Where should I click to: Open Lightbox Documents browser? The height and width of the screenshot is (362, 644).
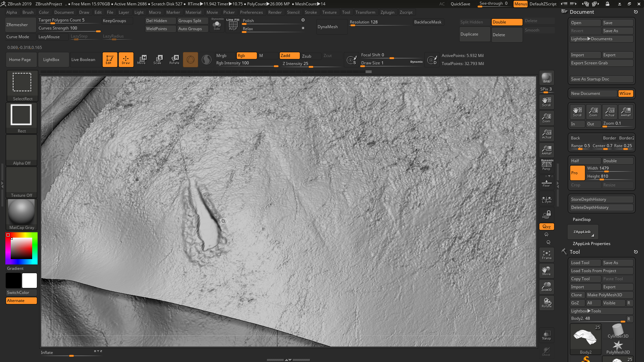[x=601, y=39]
